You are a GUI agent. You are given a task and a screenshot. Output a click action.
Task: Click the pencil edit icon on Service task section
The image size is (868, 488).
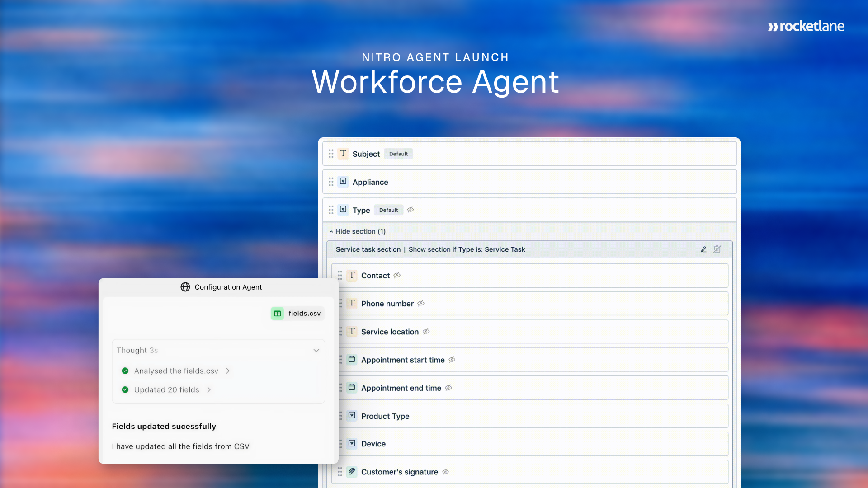point(703,249)
